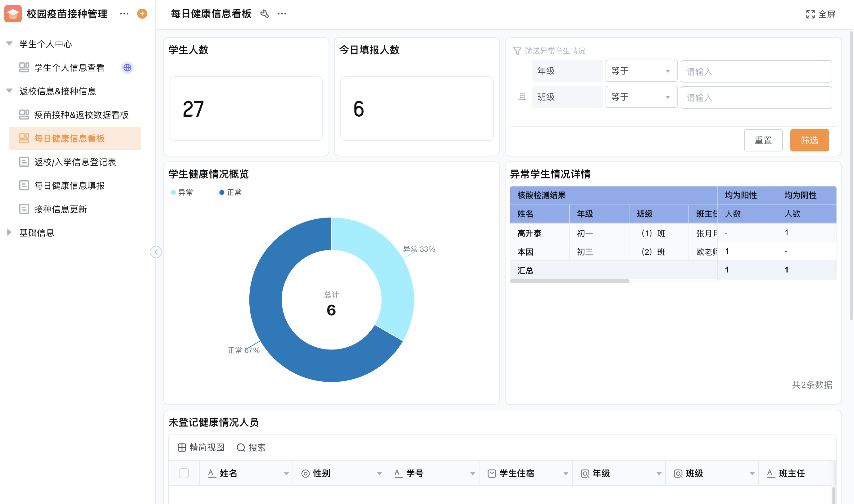The width and height of the screenshot is (854, 504).
Task: Click the dropdown type icon of 学生住宿 column
Action: tap(492, 474)
